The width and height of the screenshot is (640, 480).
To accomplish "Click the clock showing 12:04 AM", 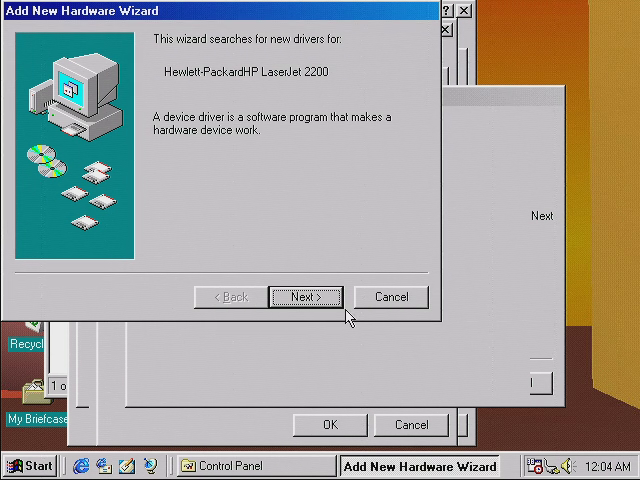I will coord(607,466).
